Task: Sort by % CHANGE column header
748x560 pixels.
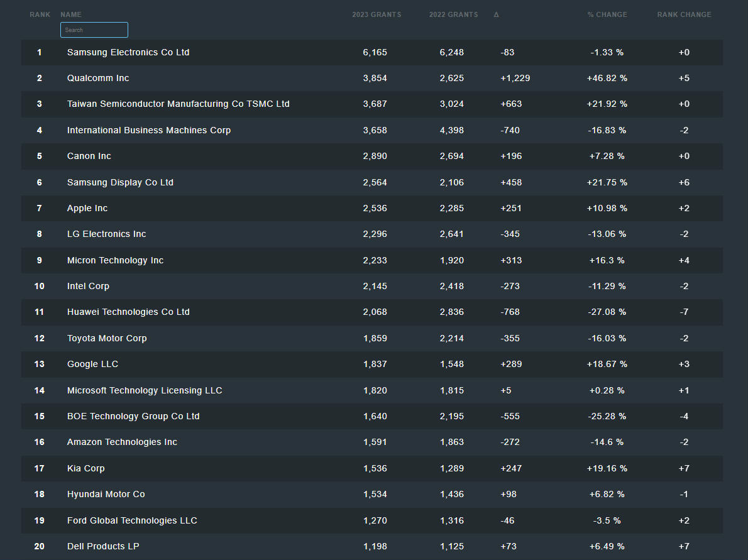Action: (x=607, y=15)
